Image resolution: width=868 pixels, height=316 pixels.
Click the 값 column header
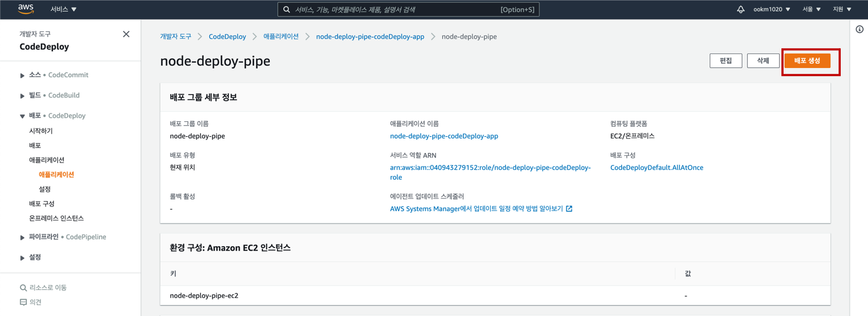pyautogui.click(x=687, y=274)
